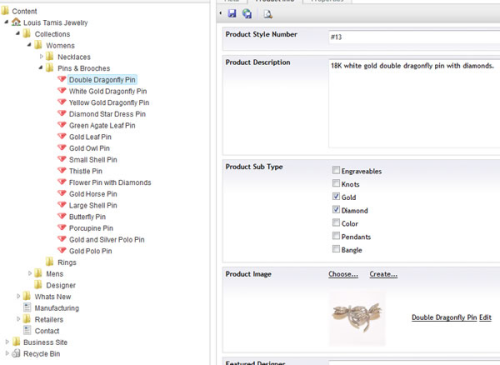Click the folder icon beside Rings
500x365 pixels.
tap(50, 262)
